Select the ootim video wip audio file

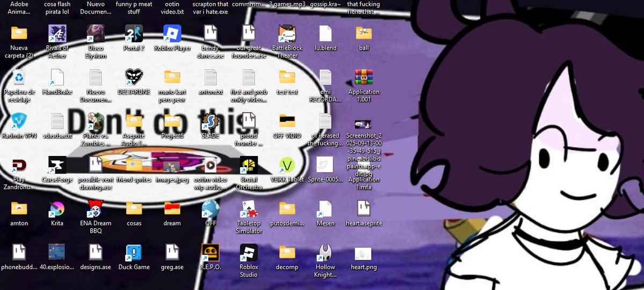tap(210, 165)
